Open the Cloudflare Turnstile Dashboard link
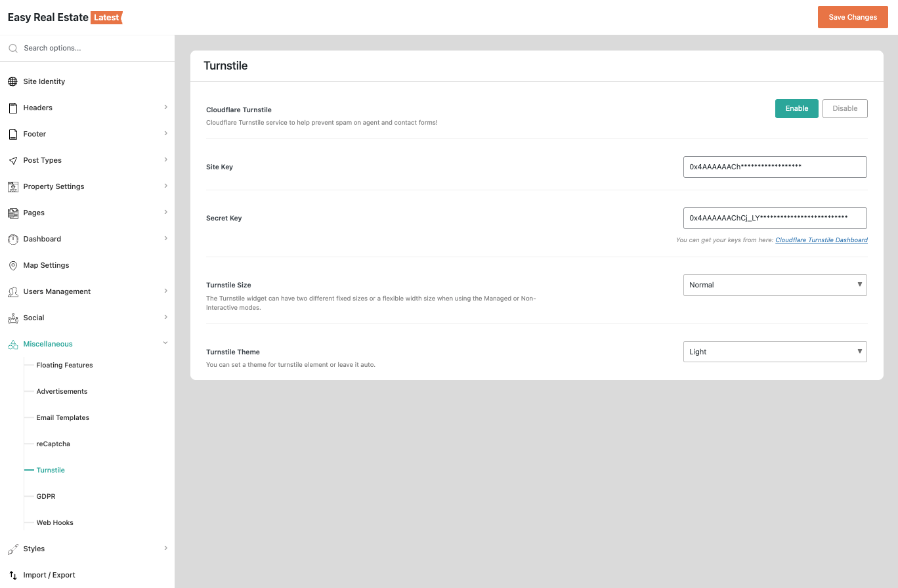This screenshot has width=898, height=588. [821, 240]
